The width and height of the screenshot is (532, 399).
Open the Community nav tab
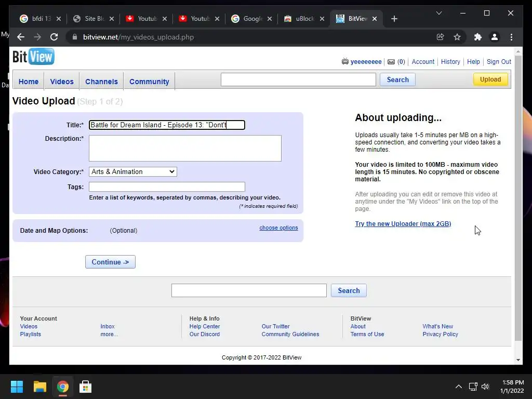pos(149,82)
